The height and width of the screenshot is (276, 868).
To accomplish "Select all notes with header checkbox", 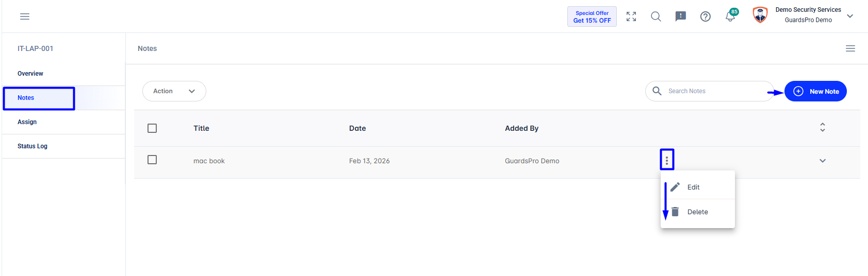I will click(152, 128).
